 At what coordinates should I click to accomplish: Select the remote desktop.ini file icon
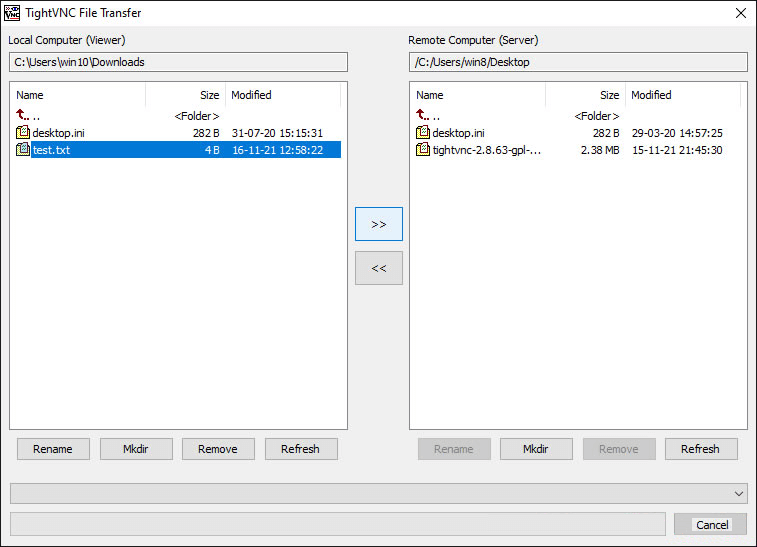point(424,133)
